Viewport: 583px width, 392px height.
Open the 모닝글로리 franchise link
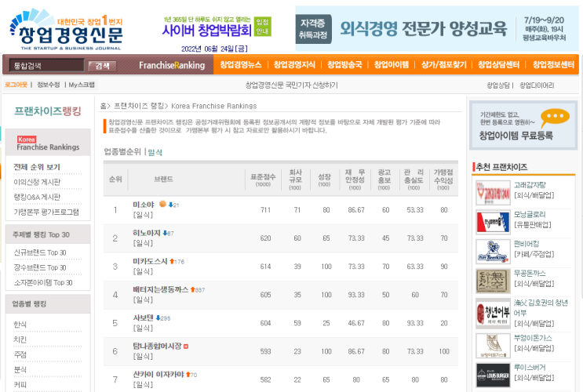530,214
